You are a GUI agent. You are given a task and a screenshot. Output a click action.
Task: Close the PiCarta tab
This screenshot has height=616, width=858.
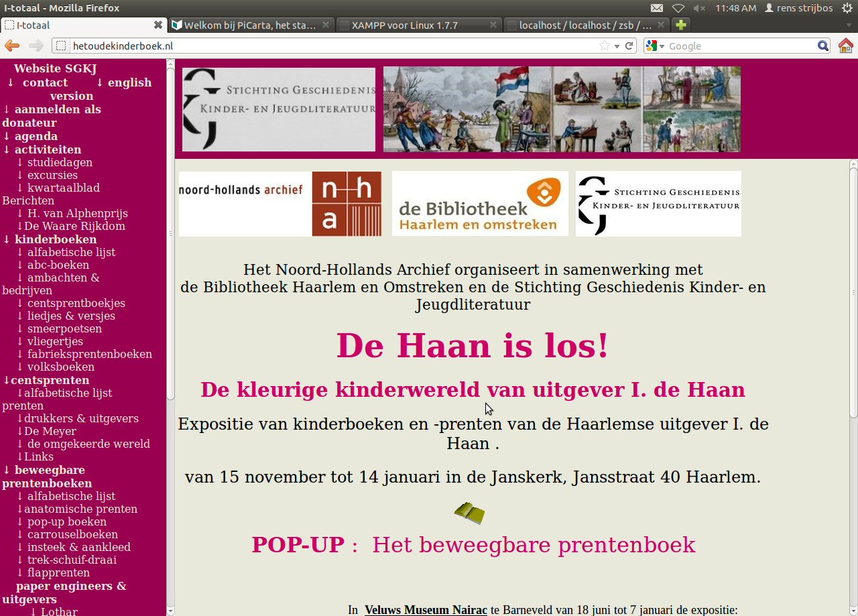pyautogui.click(x=326, y=25)
